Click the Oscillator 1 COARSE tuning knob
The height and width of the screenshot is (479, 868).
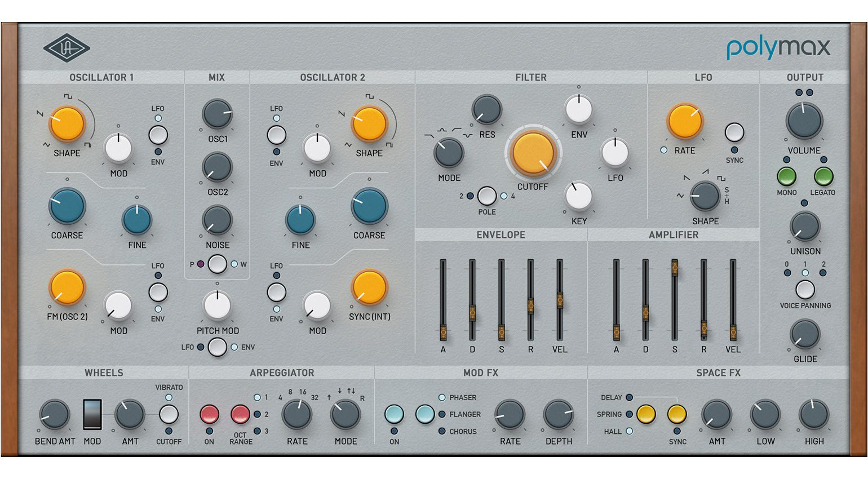pos(67,207)
